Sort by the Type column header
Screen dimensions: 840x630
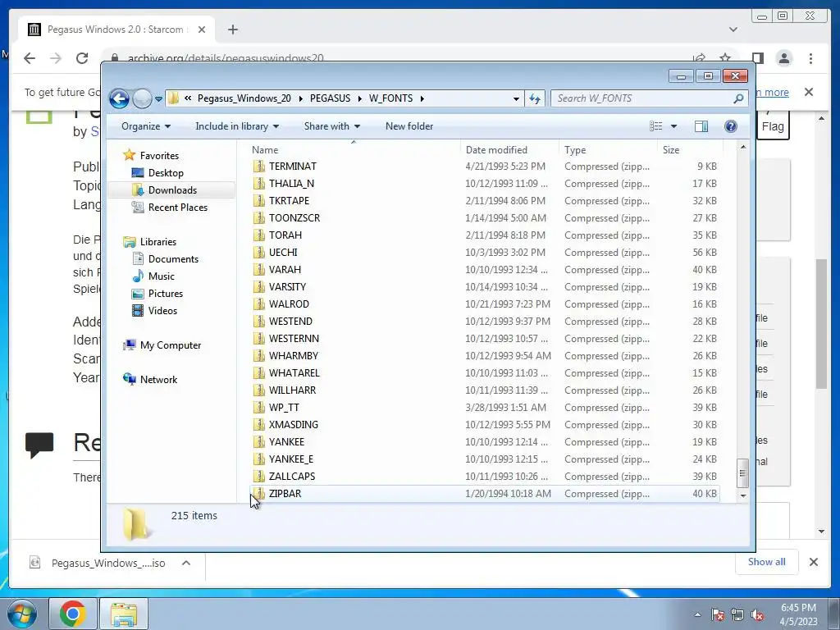click(x=575, y=150)
